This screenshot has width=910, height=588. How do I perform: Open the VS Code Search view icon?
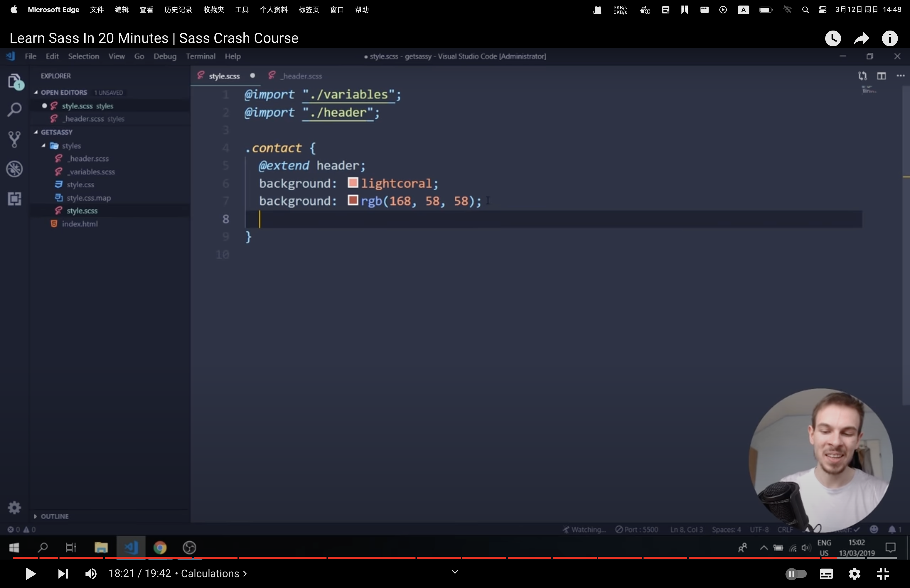click(14, 110)
